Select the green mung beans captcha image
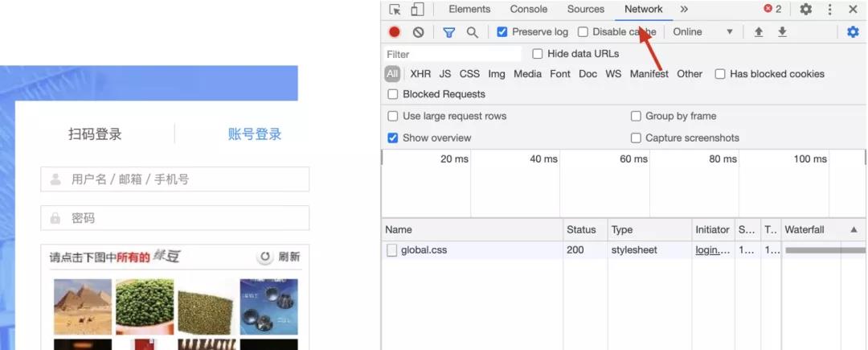This screenshot has width=868, height=350. pyautogui.click(x=145, y=307)
